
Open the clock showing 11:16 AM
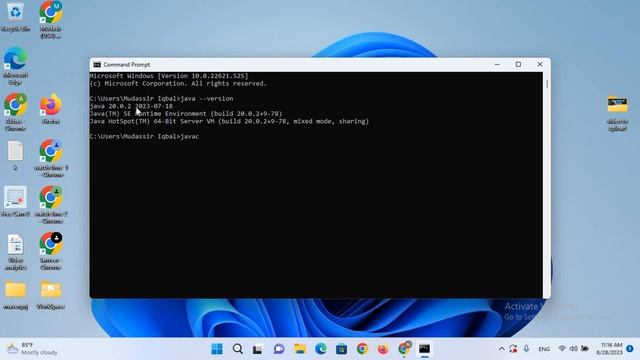[610, 349]
